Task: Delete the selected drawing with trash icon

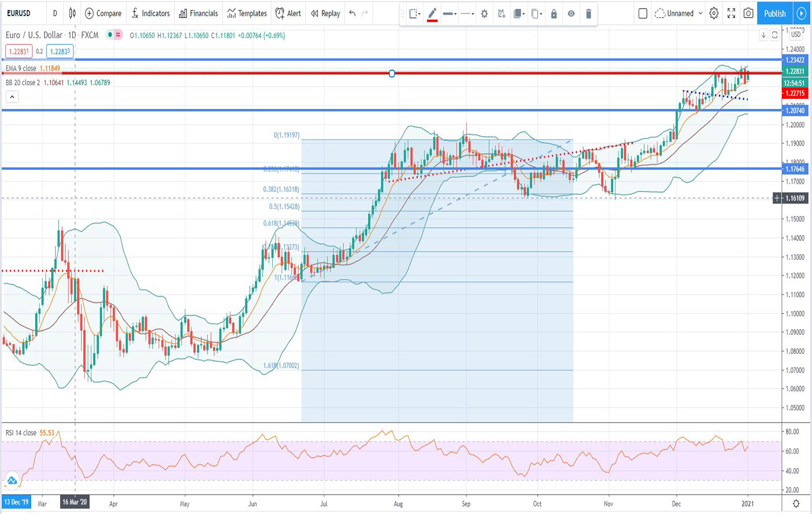Action: 588,14
